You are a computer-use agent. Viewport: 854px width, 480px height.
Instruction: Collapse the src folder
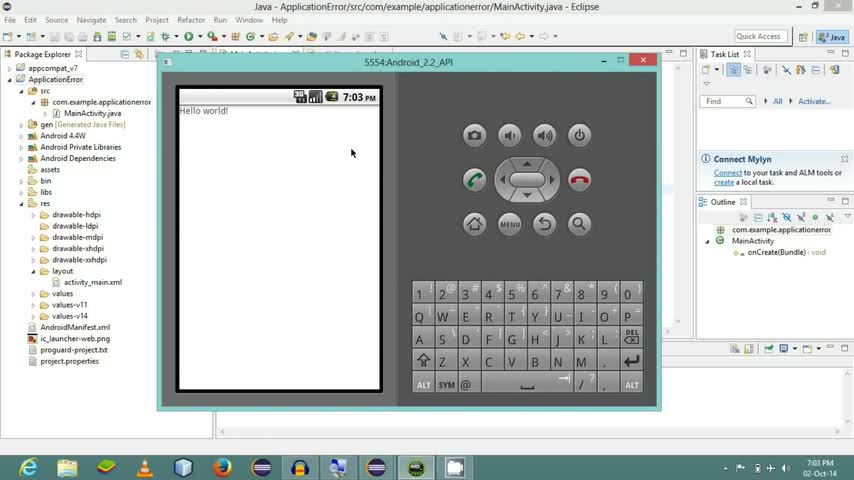click(21, 91)
